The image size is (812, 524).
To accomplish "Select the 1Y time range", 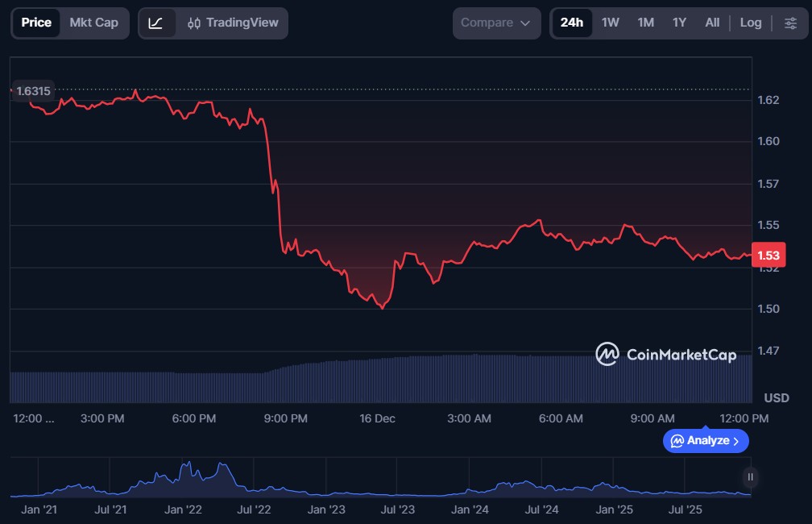I will click(x=679, y=23).
